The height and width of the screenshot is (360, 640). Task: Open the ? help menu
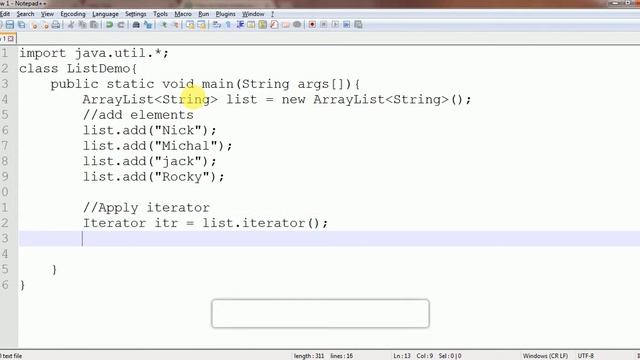(x=272, y=14)
